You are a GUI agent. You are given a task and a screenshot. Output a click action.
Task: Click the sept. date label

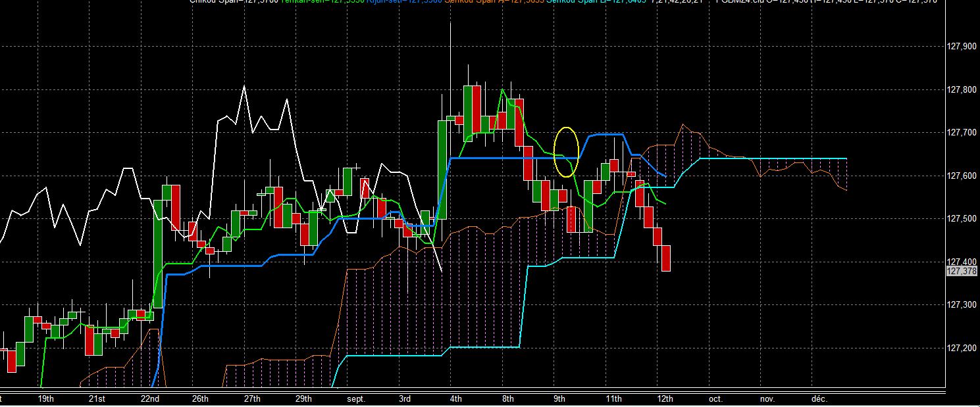356,399
